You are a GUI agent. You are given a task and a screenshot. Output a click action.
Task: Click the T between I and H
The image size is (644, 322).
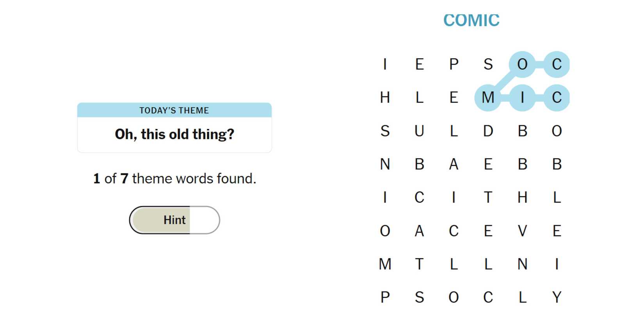[488, 197]
